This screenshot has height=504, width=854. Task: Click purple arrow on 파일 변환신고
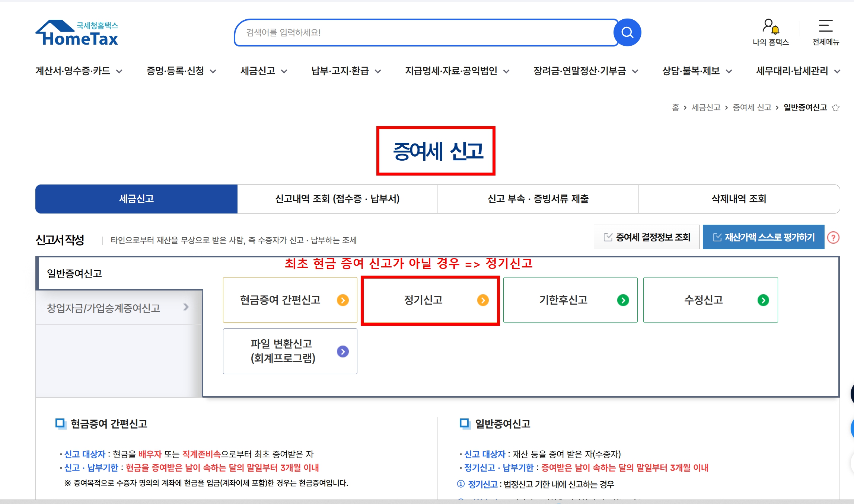pyautogui.click(x=342, y=351)
